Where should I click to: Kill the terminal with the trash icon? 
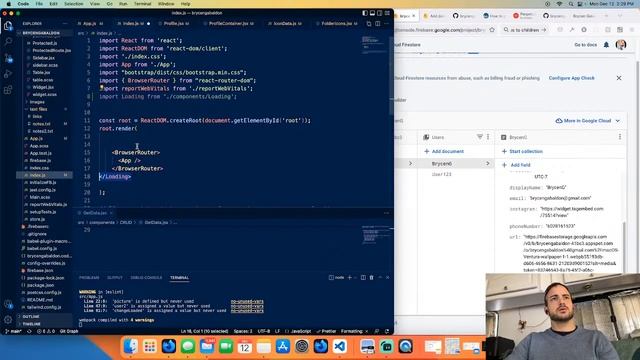pos(371,278)
